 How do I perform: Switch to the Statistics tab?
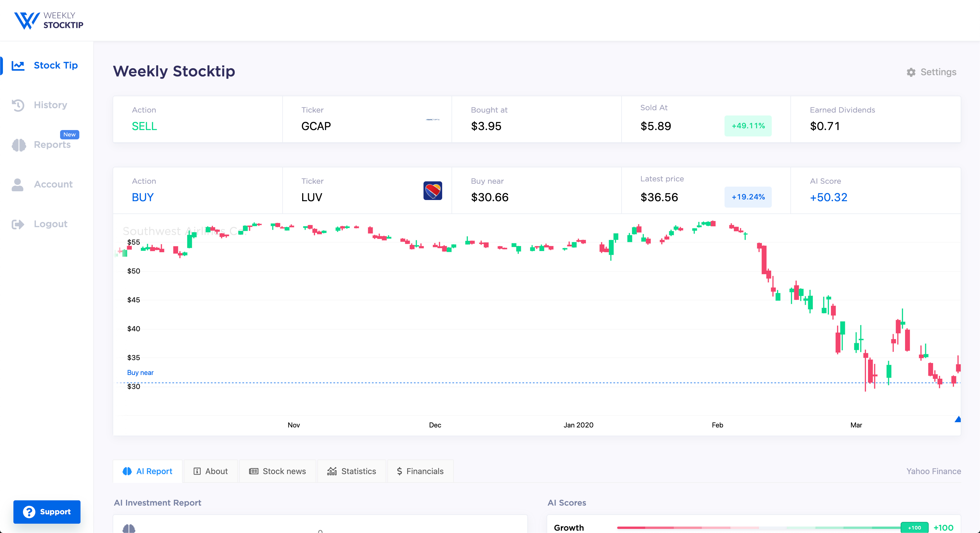(351, 471)
